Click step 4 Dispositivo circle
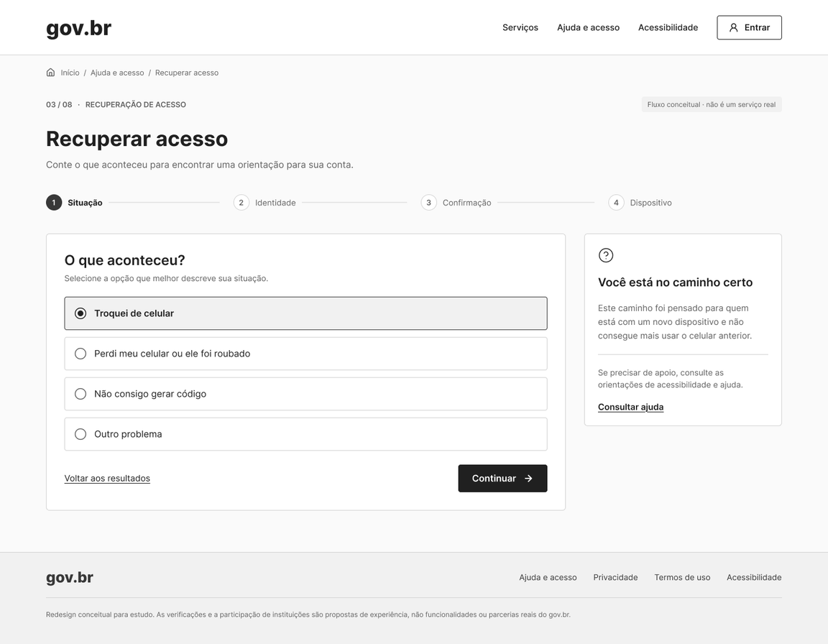828x644 pixels. point(616,203)
